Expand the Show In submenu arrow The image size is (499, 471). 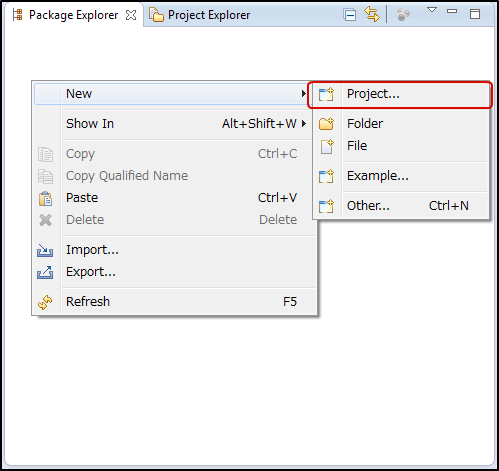click(x=304, y=124)
